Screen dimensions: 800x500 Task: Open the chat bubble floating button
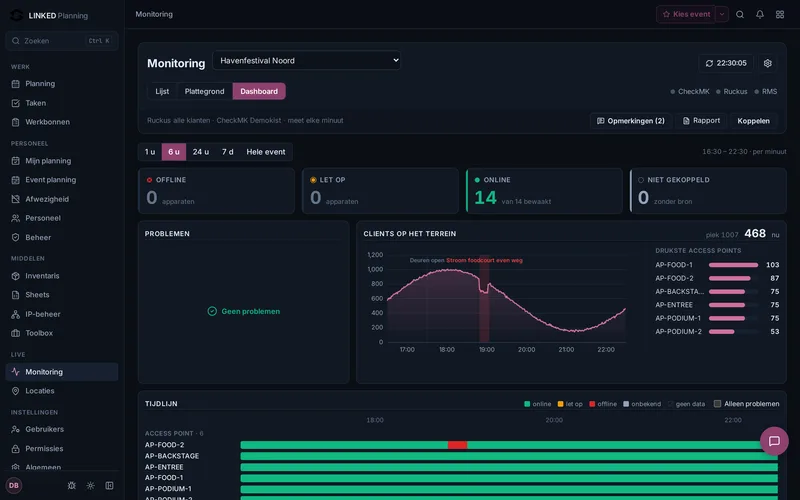(x=774, y=441)
